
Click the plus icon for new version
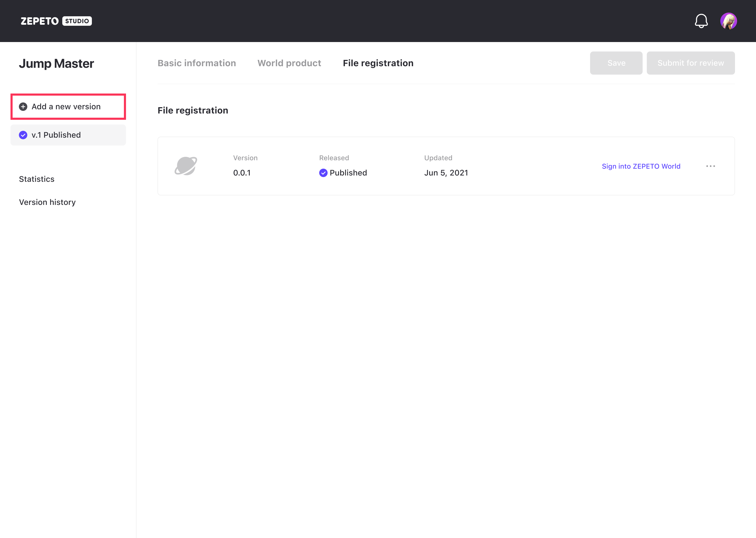(23, 107)
